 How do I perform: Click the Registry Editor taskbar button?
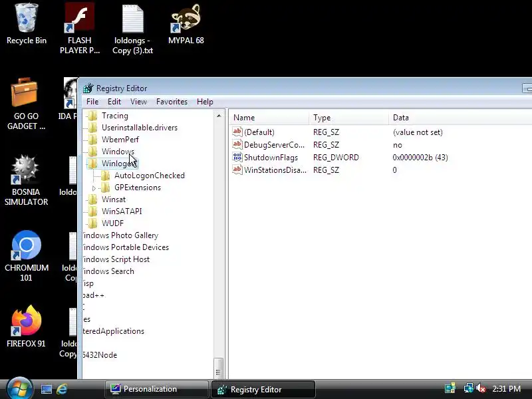click(x=263, y=389)
